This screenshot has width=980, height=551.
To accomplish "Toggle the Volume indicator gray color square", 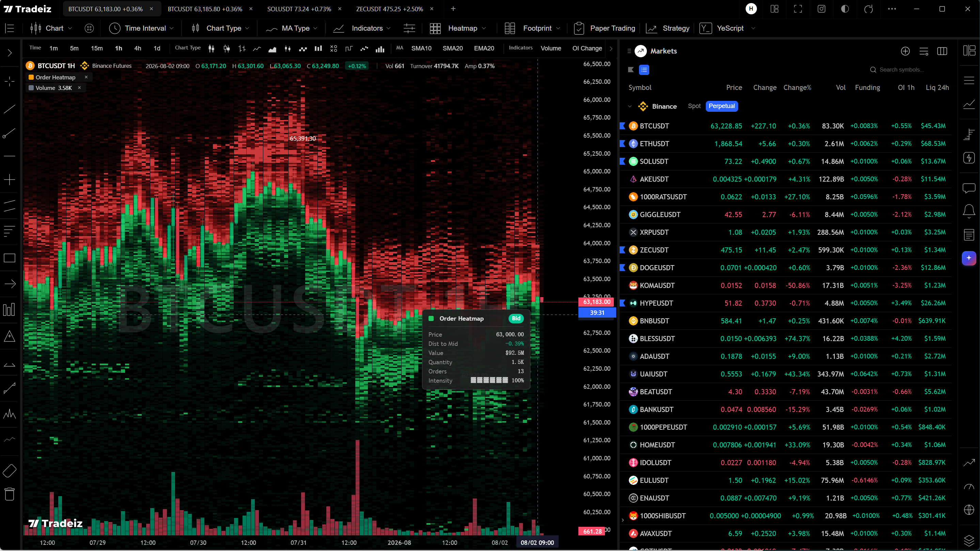I will tap(31, 88).
